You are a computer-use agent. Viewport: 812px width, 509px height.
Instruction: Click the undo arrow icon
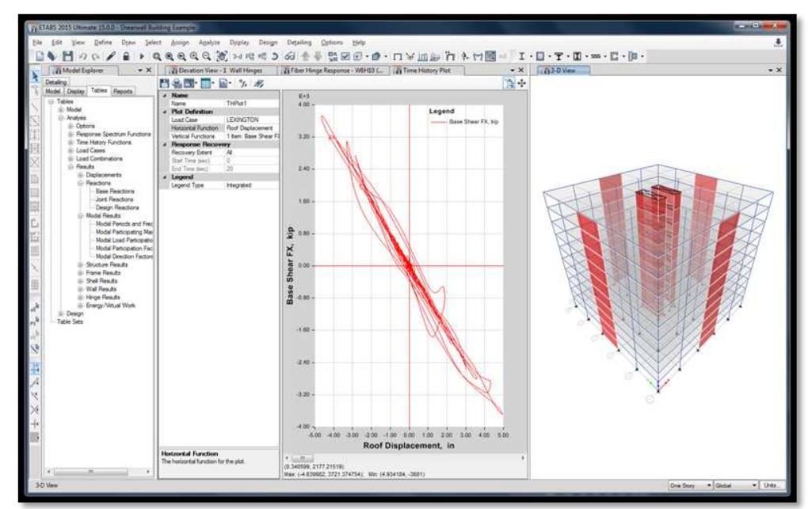coord(83,56)
